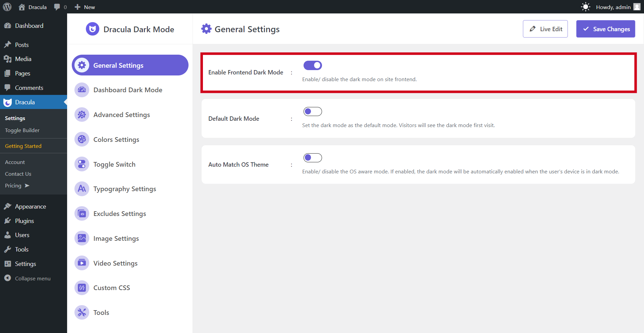Screen dimensions: 644x333
Task: Click the Dashboard Dark Mode gauge icon
Action: pos(82,90)
